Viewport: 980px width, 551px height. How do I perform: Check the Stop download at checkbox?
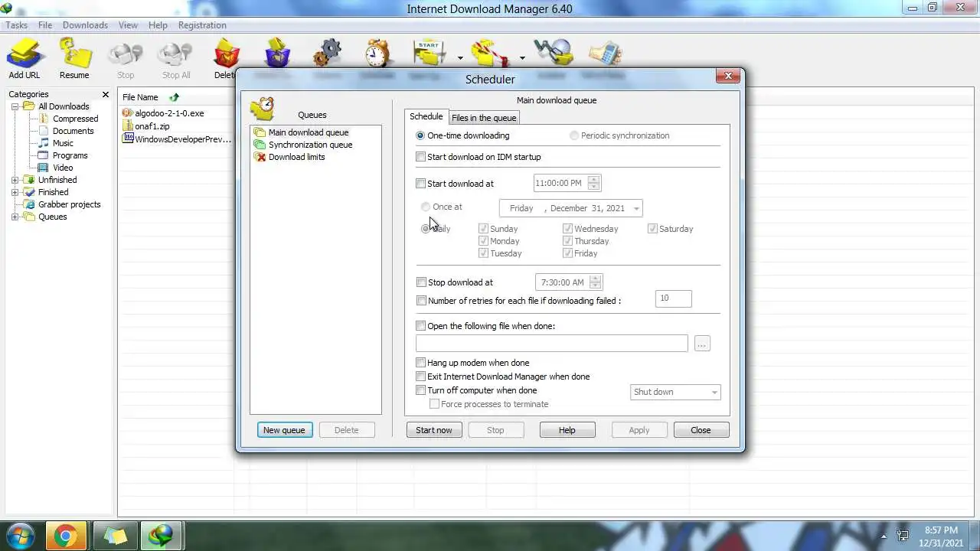click(x=421, y=282)
